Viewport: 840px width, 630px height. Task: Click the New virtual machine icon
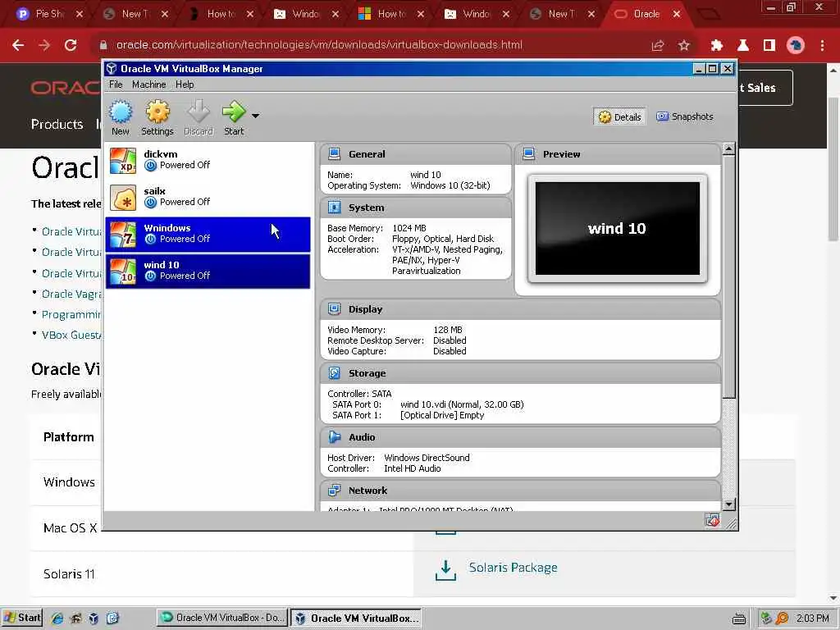click(x=121, y=112)
